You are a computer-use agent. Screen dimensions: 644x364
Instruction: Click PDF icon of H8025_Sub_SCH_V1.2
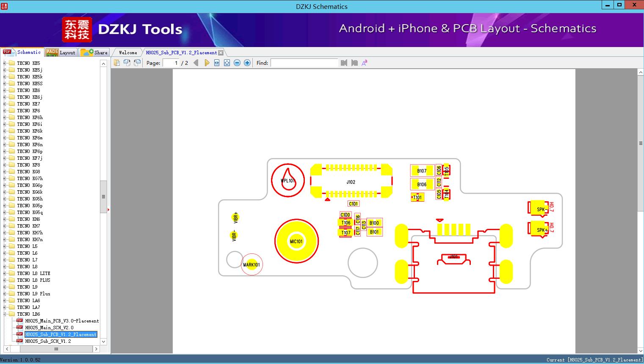click(x=19, y=341)
